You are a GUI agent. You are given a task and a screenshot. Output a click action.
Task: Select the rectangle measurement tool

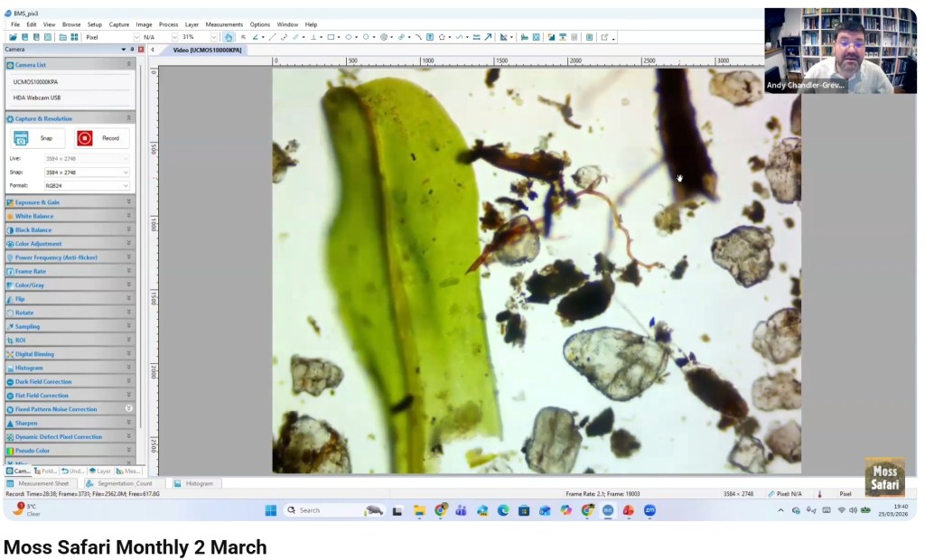pyautogui.click(x=332, y=37)
